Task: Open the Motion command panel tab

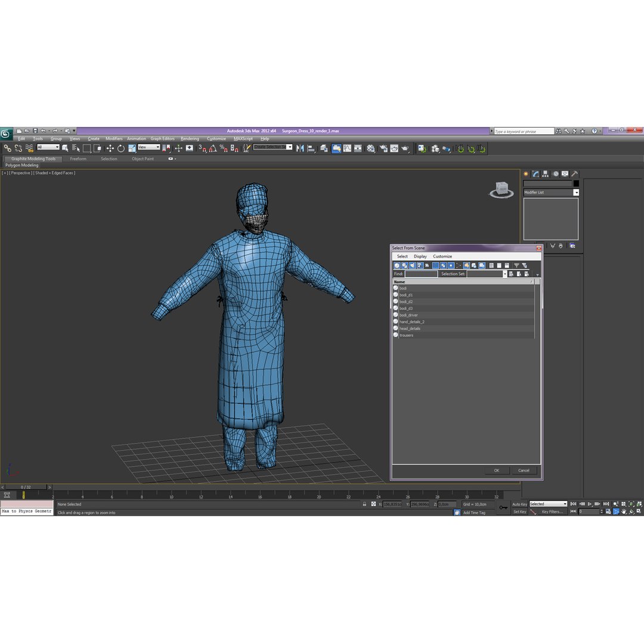Action: [x=556, y=174]
